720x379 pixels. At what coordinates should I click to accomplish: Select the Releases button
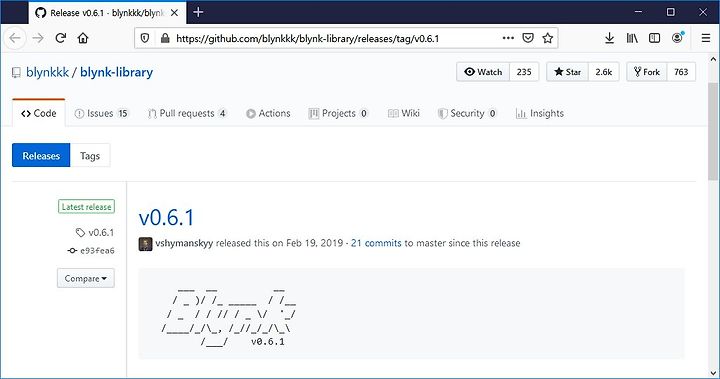pos(41,156)
